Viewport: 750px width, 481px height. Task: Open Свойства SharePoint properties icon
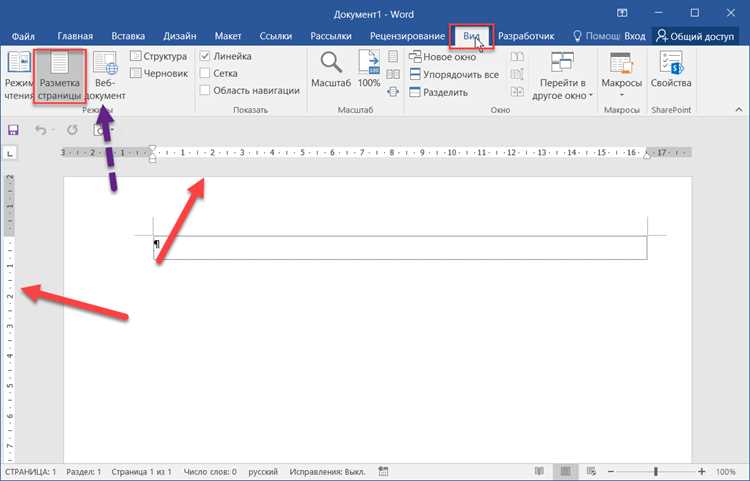tap(671, 63)
